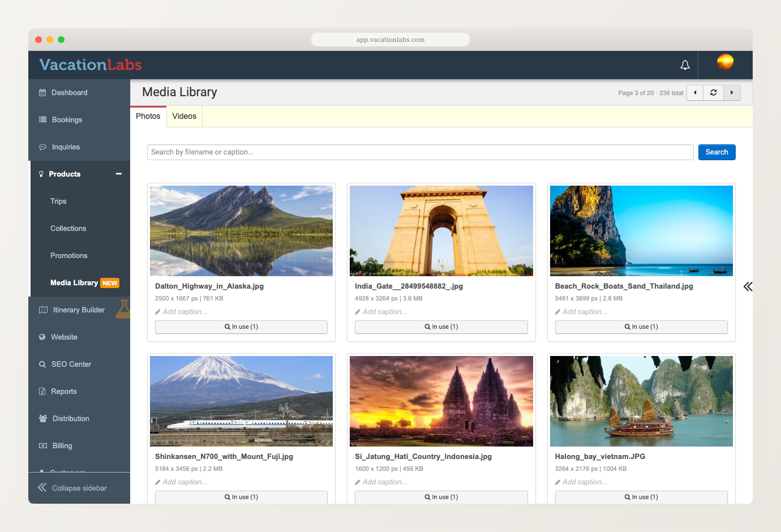Click the blue Search button
This screenshot has width=781, height=532.
click(x=716, y=152)
